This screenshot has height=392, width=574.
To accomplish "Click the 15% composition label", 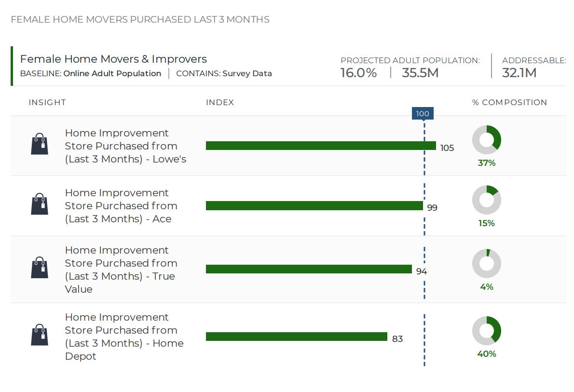I will 487,223.
